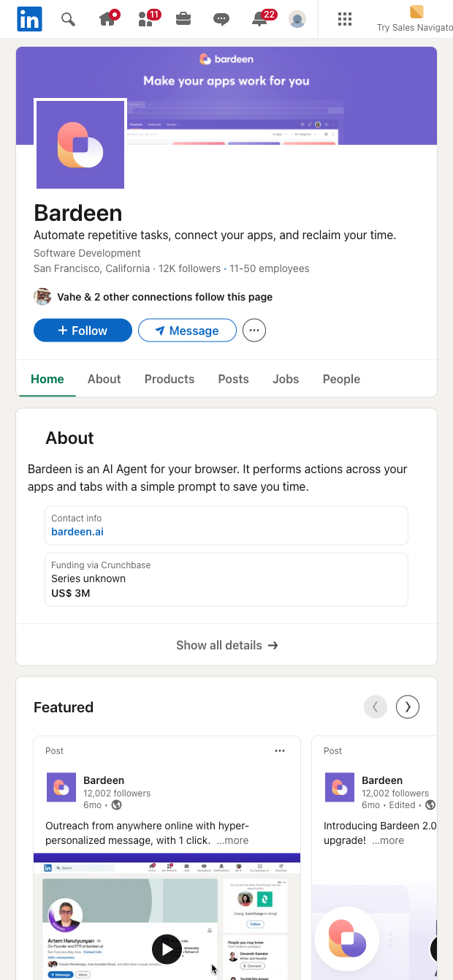Advance the Featured carousel with the right arrow

pos(407,706)
